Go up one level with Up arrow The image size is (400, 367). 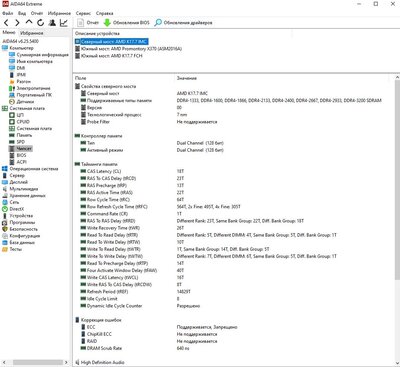click(29, 22)
